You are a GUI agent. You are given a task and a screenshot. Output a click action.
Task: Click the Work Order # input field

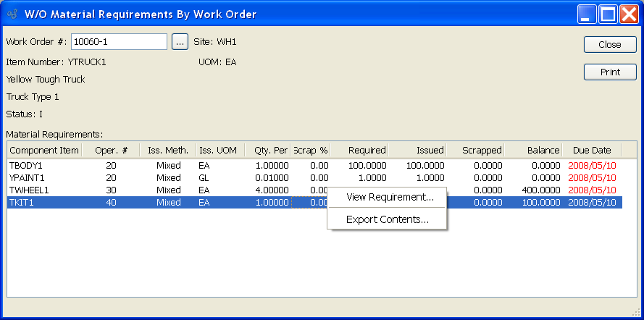pyautogui.click(x=119, y=42)
